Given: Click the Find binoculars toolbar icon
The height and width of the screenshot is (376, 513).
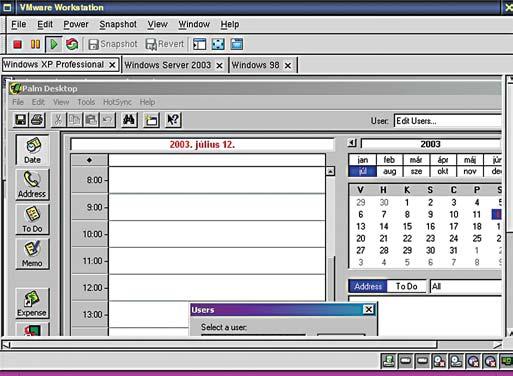Looking at the screenshot, I should [x=129, y=120].
